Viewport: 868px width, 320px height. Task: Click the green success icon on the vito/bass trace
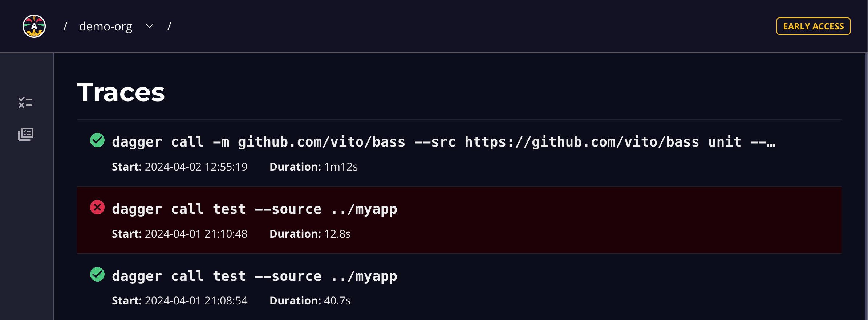pyautogui.click(x=97, y=140)
